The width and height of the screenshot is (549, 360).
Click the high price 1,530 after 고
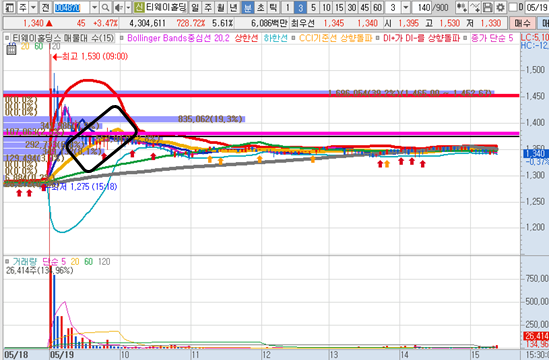pyautogui.click(x=449, y=23)
